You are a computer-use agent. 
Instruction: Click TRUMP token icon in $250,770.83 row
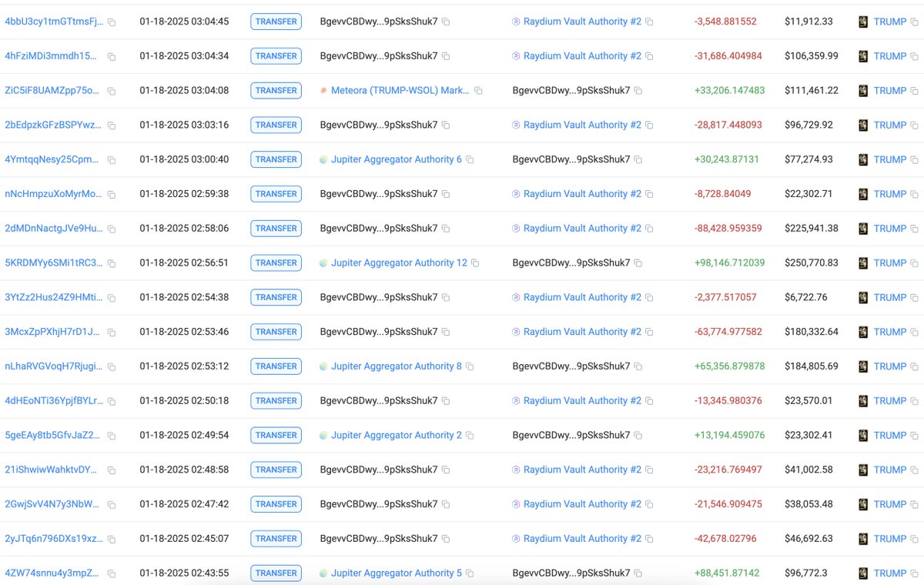[863, 262]
